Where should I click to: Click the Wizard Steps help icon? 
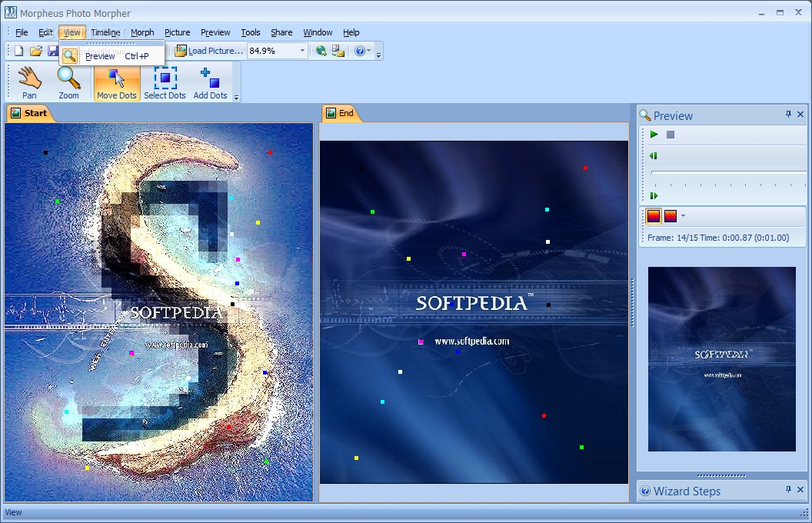[645, 491]
